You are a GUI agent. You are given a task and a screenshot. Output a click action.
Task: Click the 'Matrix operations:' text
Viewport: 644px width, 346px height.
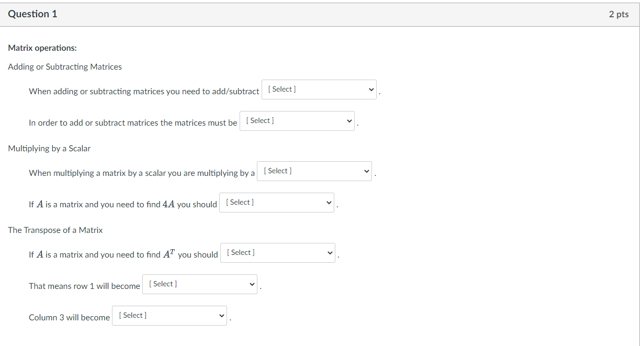(42, 48)
